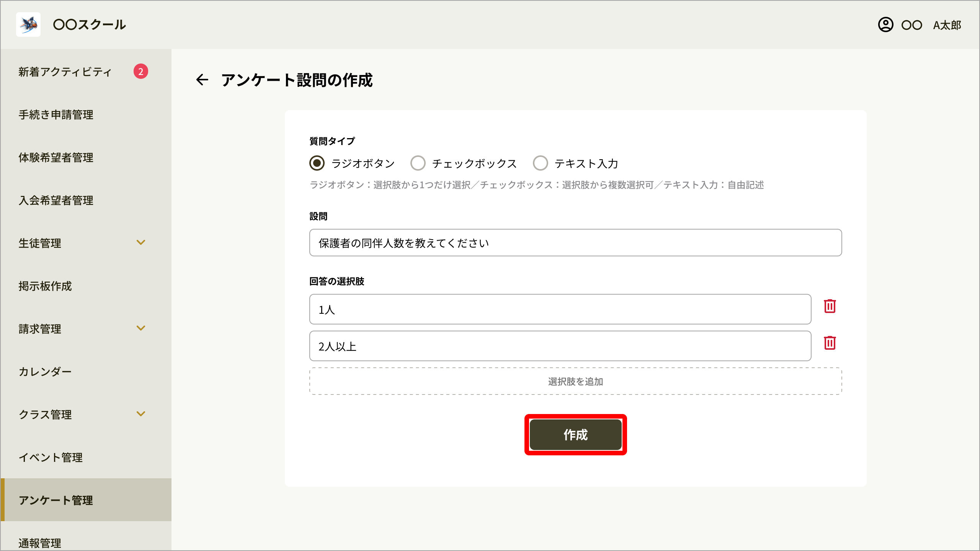Viewport: 980px width, 551px height.
Task: Click the A太郎 user name
Action: [x=947, y=25]
